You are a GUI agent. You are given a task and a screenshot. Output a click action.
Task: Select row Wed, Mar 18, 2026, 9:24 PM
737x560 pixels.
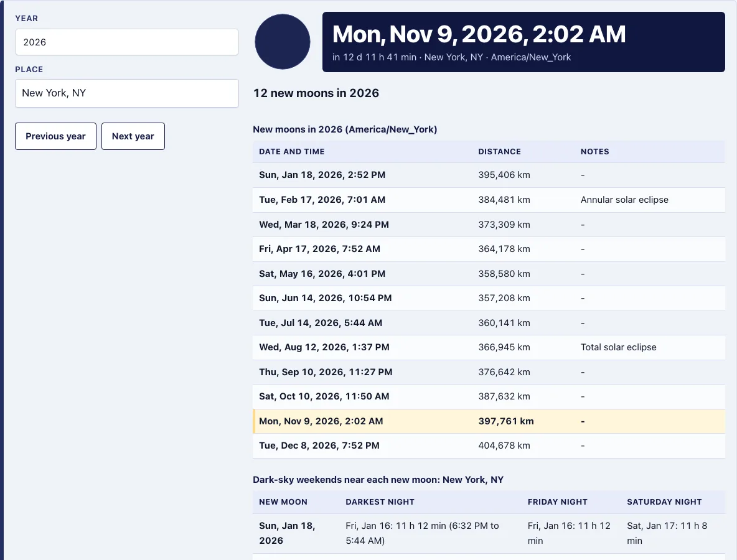point(489,225)
